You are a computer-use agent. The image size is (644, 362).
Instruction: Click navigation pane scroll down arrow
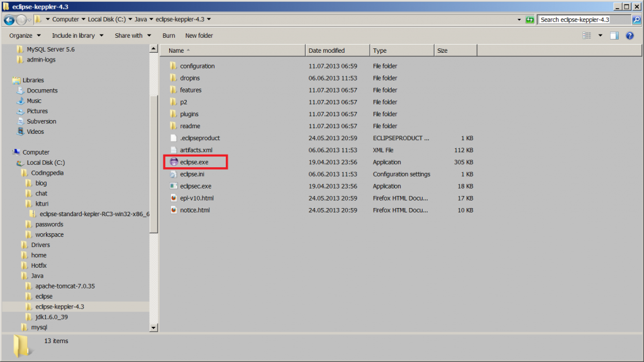pyautogui.click(x=153, y=327)
